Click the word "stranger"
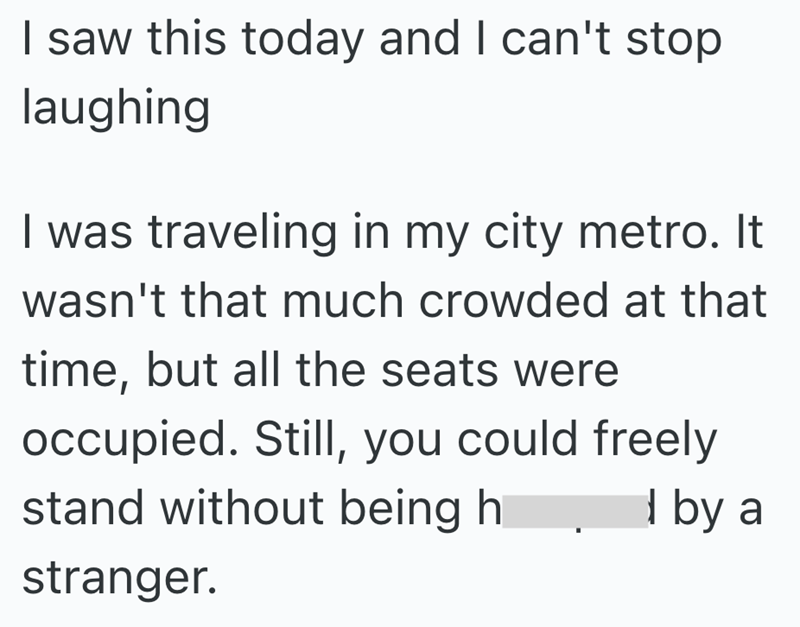Viewport: 800px width, 627px height. tap(118, 577)
